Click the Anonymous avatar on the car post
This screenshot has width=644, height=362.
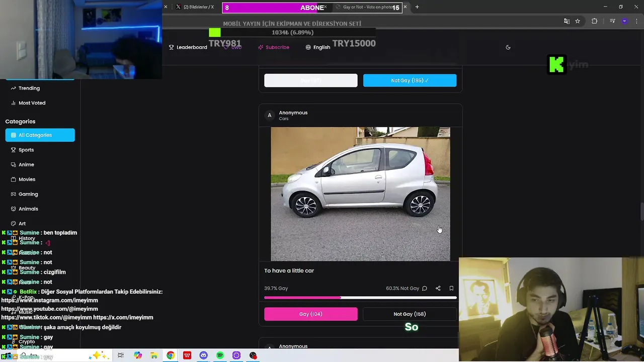click(x=269, y=116)
